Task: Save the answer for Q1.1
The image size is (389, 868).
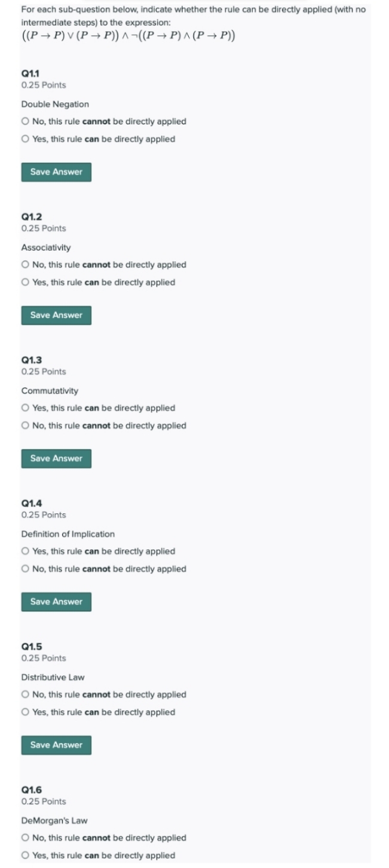Action: point(56,172)
